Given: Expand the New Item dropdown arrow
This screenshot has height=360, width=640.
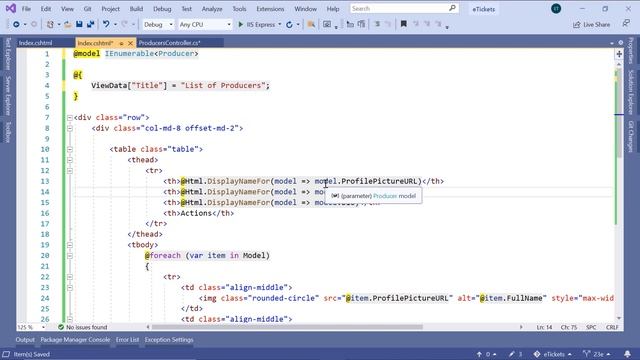Looking at the screenshot, I should tap(59, 24).
